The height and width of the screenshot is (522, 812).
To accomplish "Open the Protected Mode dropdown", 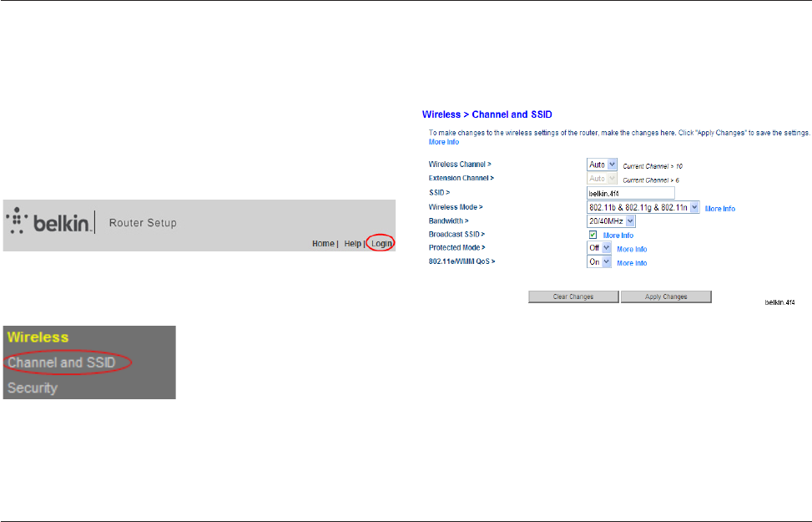I will click(599, 248).
